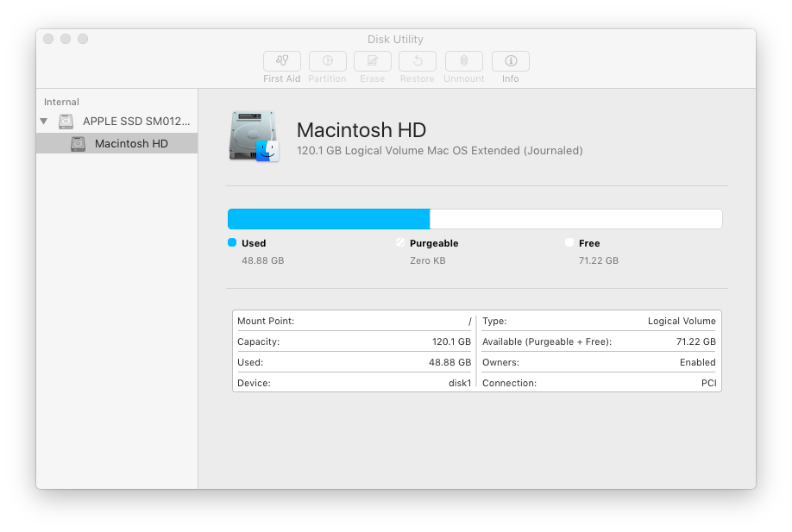The width and height of the screenshot is (792, 532).
Task: Click the Disk Utility window title
Action: pos(395,40)
